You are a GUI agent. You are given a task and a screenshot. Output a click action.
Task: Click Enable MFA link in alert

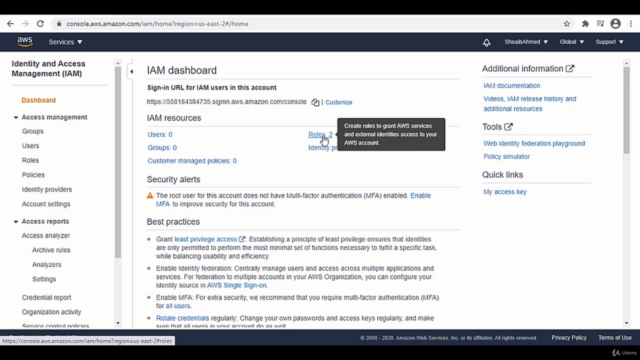pos(420,196)
